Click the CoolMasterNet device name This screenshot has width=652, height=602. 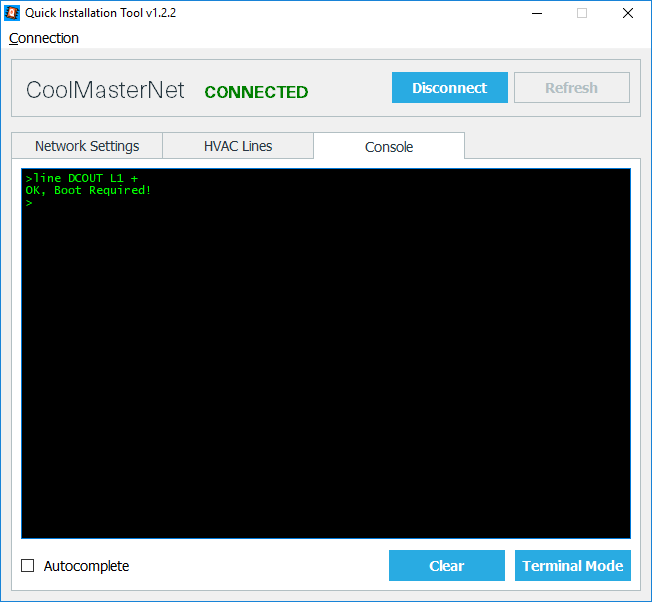click(105, 90)
